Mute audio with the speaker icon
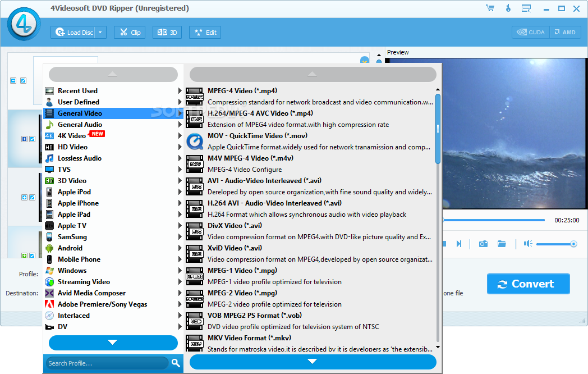The image size is (588, 374). (x=528, y=244)
